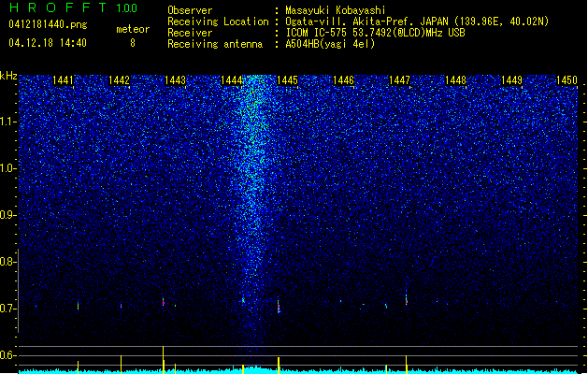Image resolution: width=588 pixels, height=374 pixels.
Task: Click the tallest yellow intensity spike before 1443
Action: (x=163, y=359)
